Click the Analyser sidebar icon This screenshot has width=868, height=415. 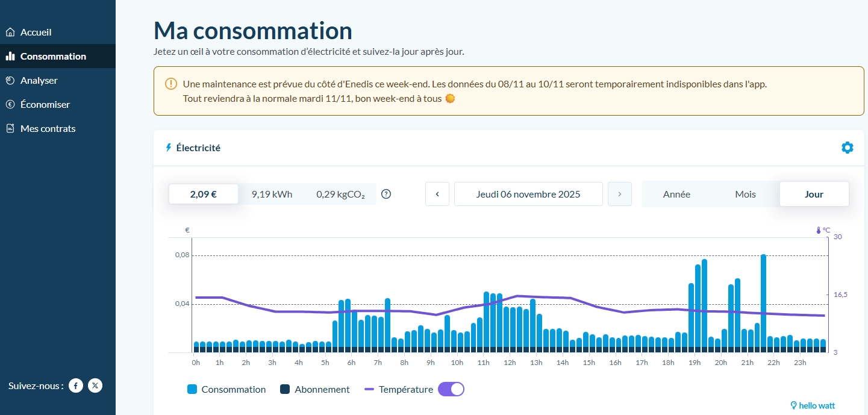(10, 80)
